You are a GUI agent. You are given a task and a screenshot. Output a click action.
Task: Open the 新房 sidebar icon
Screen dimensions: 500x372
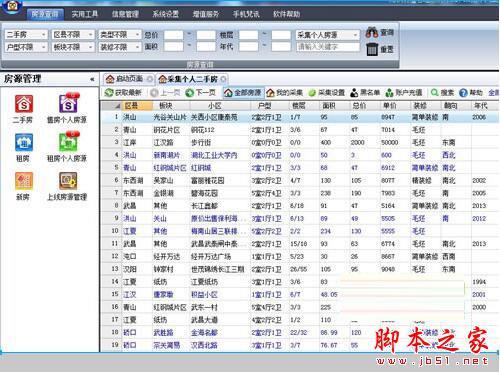(24, 181)
